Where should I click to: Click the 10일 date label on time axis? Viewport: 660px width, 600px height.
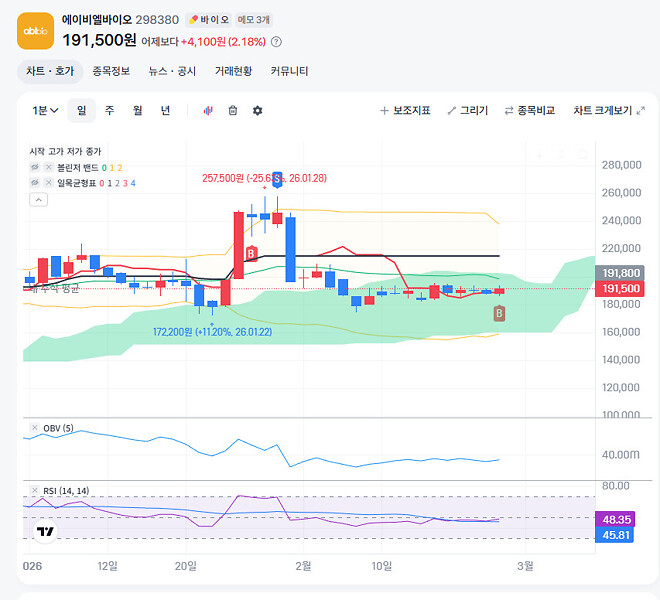click(381, 566)
